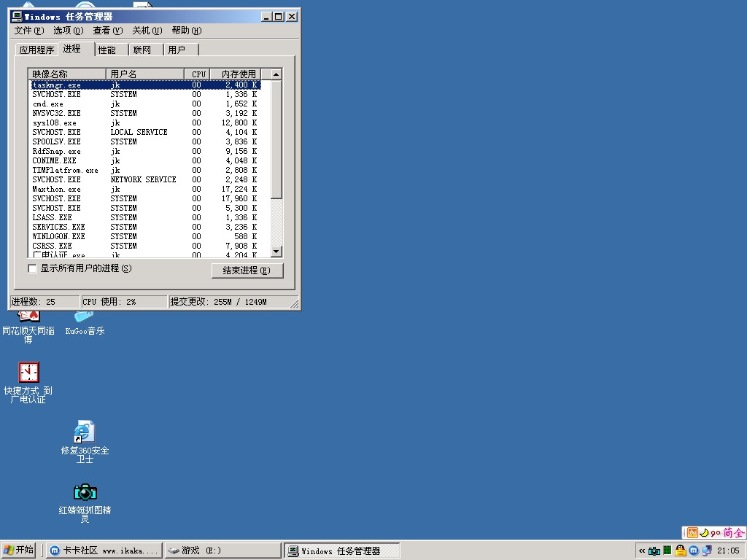The width and height of the screenshot is (747, 560).
Task: Click 进程数: 25 status bar entry
Action: pyautogui.click(x=44, y=302)
